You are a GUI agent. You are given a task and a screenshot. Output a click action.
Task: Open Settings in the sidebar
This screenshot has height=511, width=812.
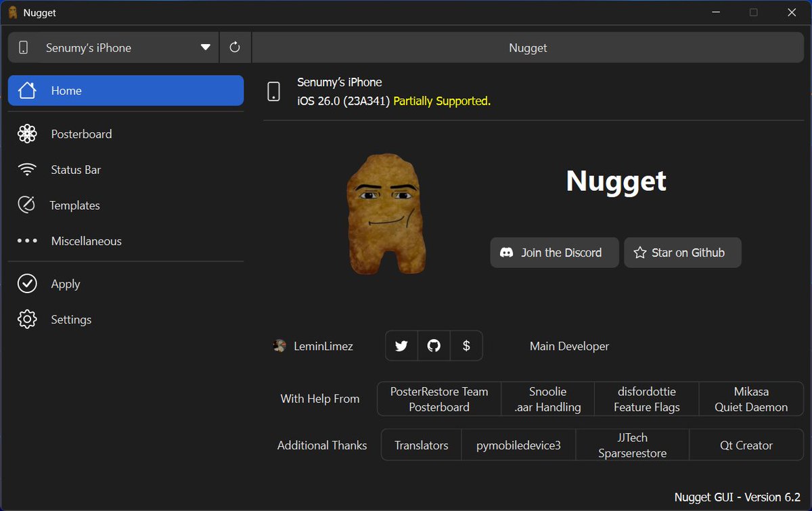[x=126, y=319]
